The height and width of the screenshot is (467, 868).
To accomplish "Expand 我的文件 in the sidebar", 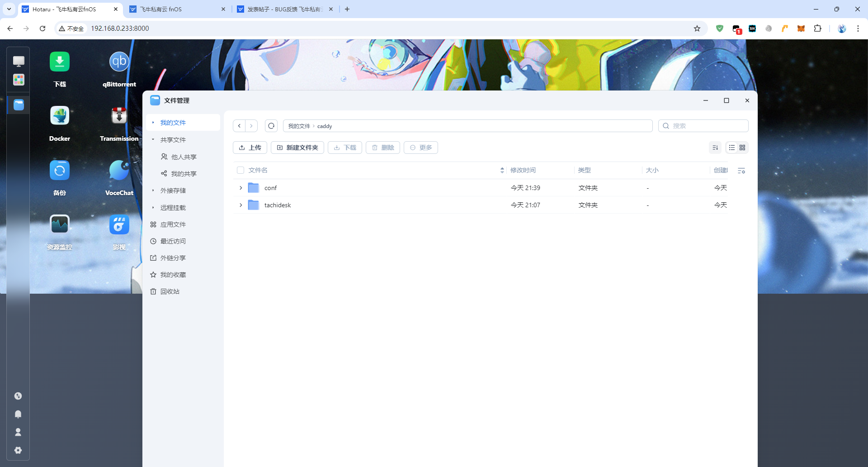I will pos(153,123).
